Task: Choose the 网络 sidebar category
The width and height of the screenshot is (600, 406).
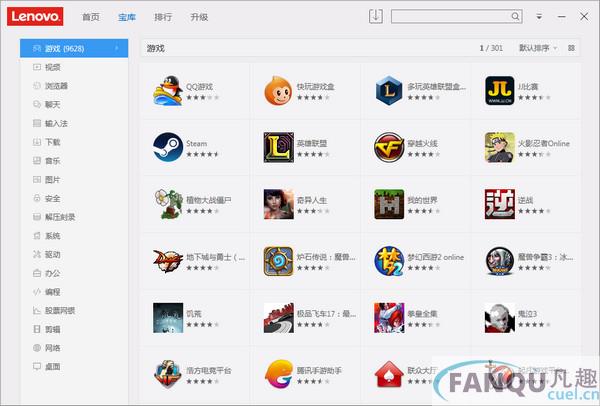Action: pos(74,348)
